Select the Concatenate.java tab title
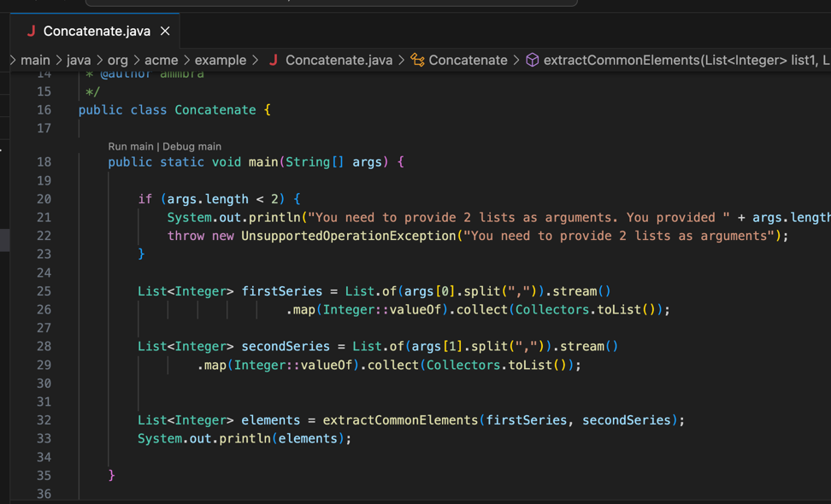The width and height of the screenshot is (831, 504). [x=97, y=31]
